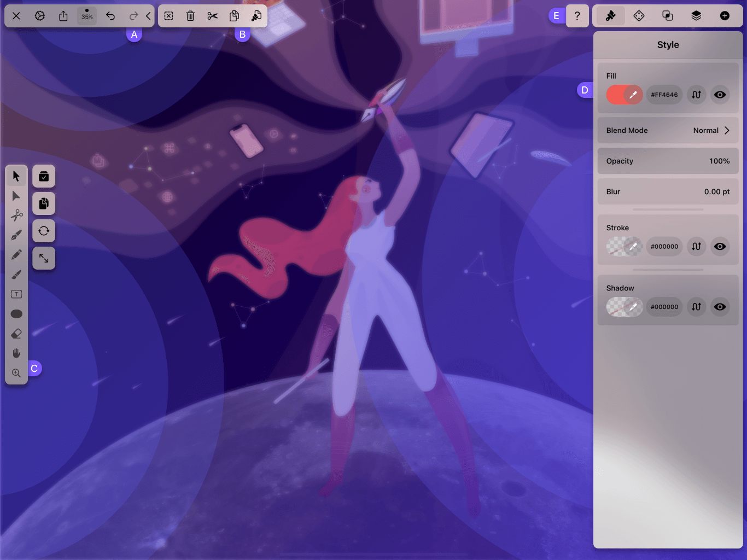The height and width of the screenshot is (560, 747).
Task: Select the Pen tool
Action: point(16,235)
